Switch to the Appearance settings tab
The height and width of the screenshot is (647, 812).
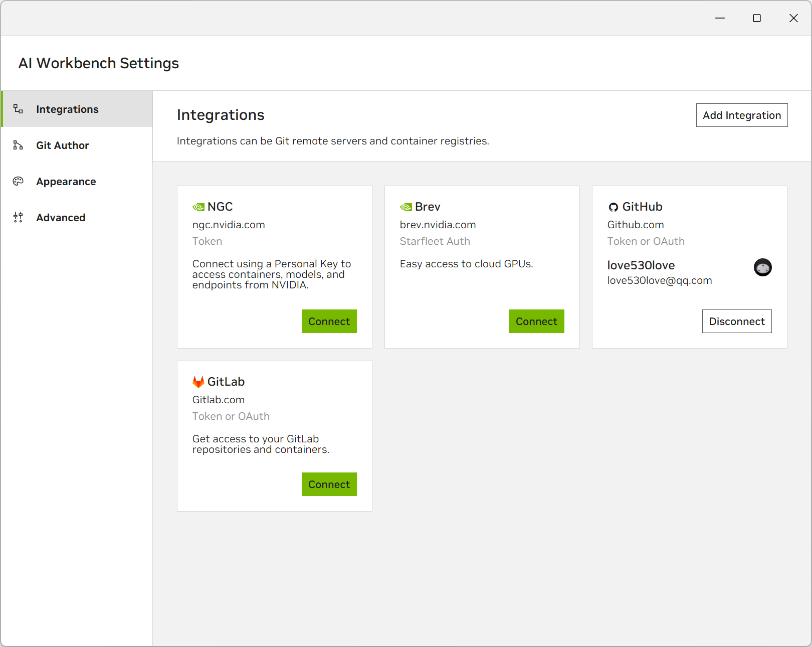coord(77,181)
